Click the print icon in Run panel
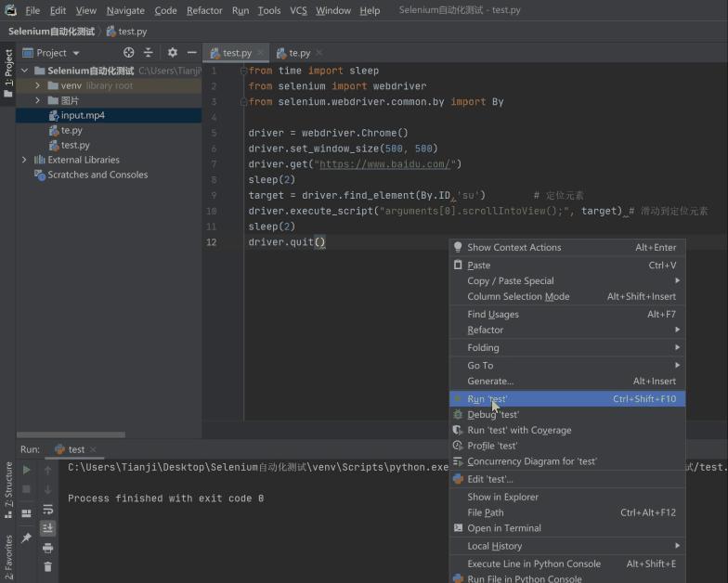This screenshot has height=583, width=728. [47, 548]
